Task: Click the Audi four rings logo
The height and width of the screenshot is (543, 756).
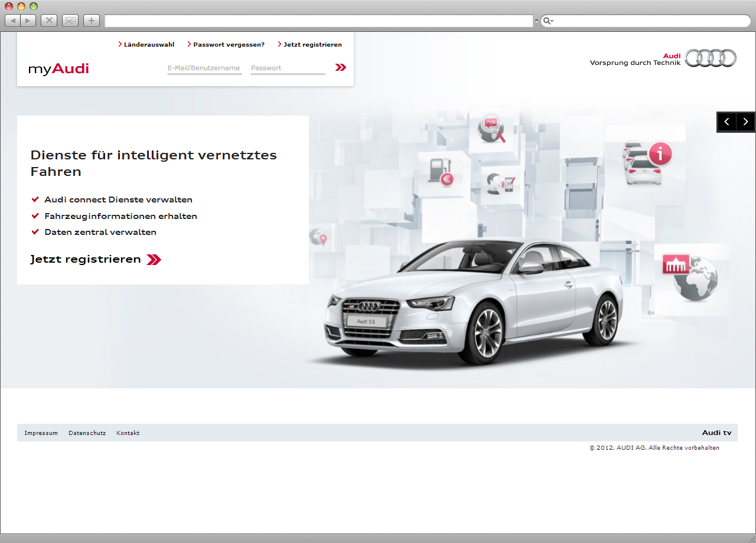Action: (x=711, y=58)
